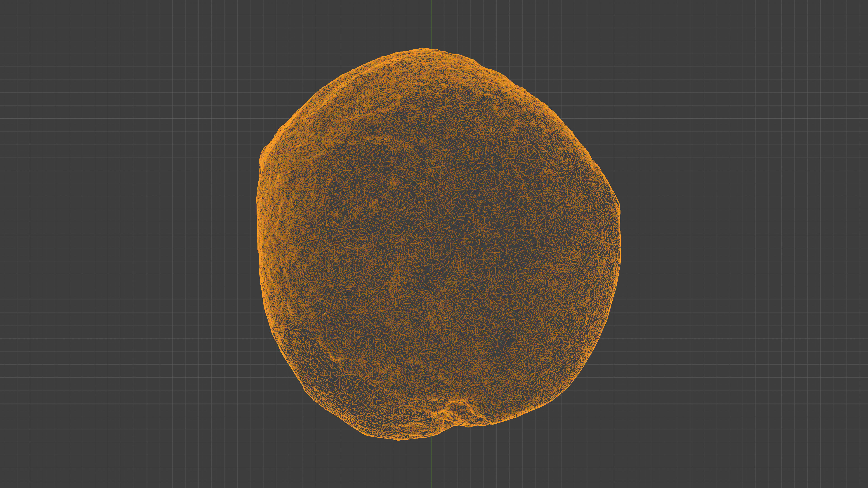Click the topmost peak of the wireframe mesh
This screenshot has width=868, height=488.
[x=425, y=49]
